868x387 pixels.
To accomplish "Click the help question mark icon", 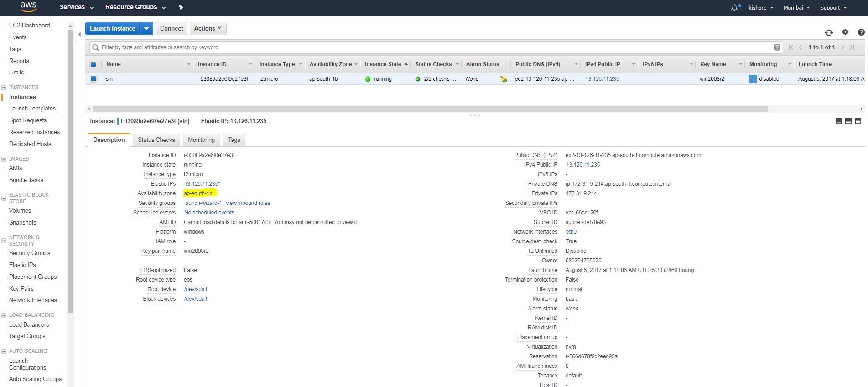I will click(861, 32).
